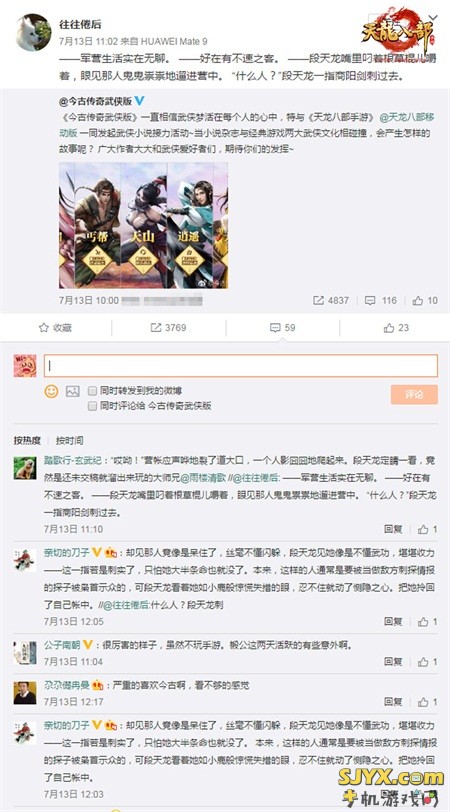Click the emoji smiley icon below comment box
450x812 pixels.
coord(51,392)
